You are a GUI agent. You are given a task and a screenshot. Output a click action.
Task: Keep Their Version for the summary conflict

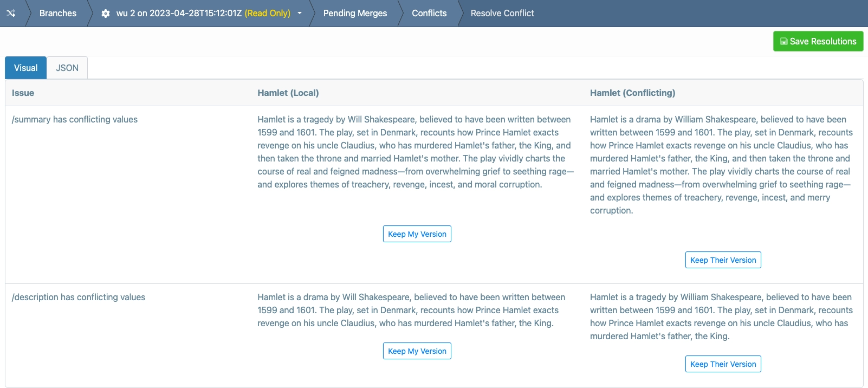pos(723,260)
